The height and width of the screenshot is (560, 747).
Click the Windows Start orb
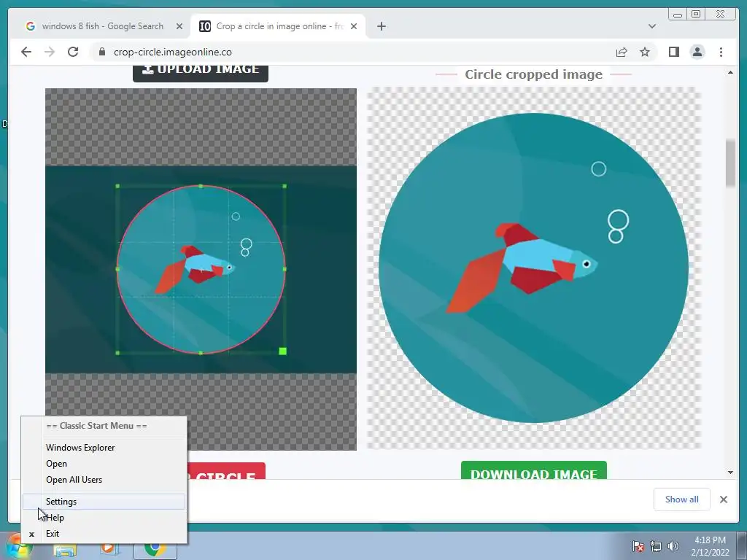[18, 547]
